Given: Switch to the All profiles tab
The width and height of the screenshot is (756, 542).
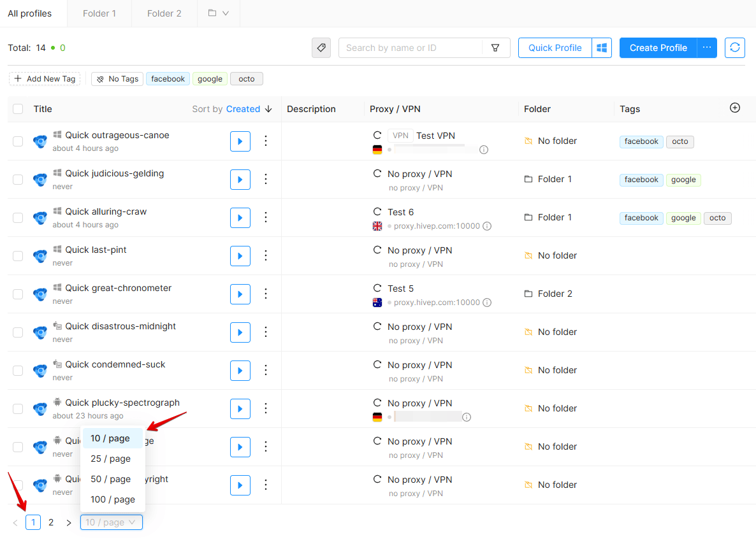Looking at the screenshot, I should (30, 13).
